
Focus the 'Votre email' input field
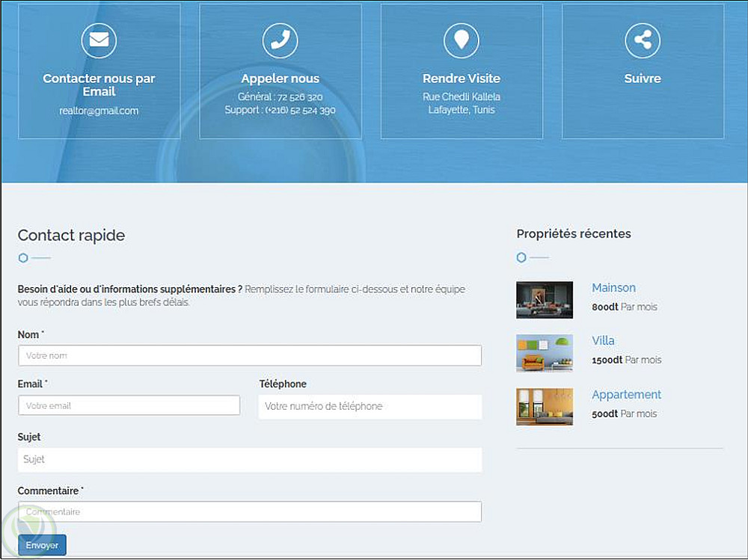pyautogui.click(x=129, y=405)
